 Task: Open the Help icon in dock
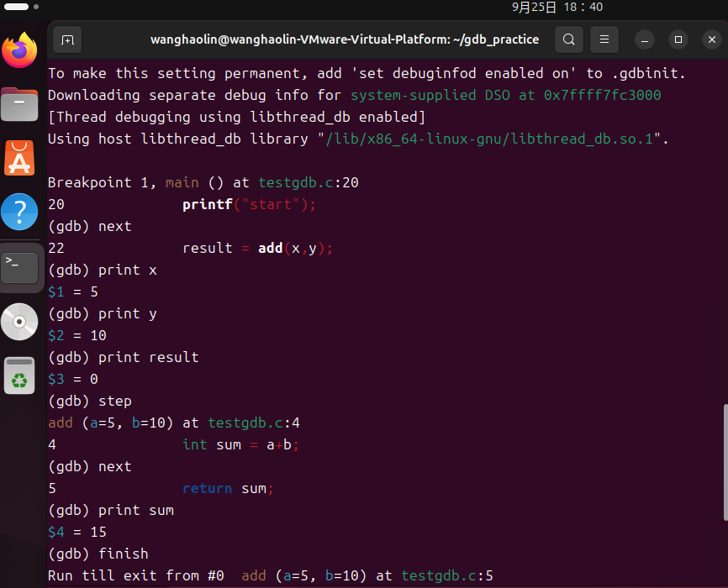pos(19,212)
